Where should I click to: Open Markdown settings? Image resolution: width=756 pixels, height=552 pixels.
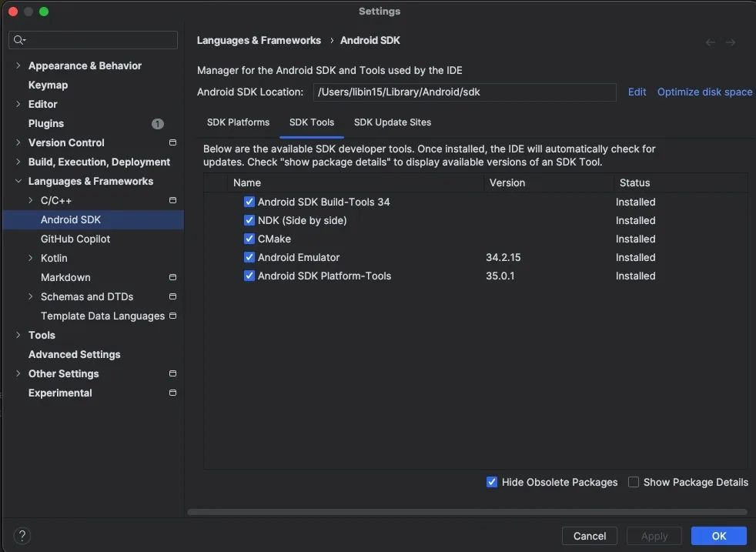tap(65, 278)
